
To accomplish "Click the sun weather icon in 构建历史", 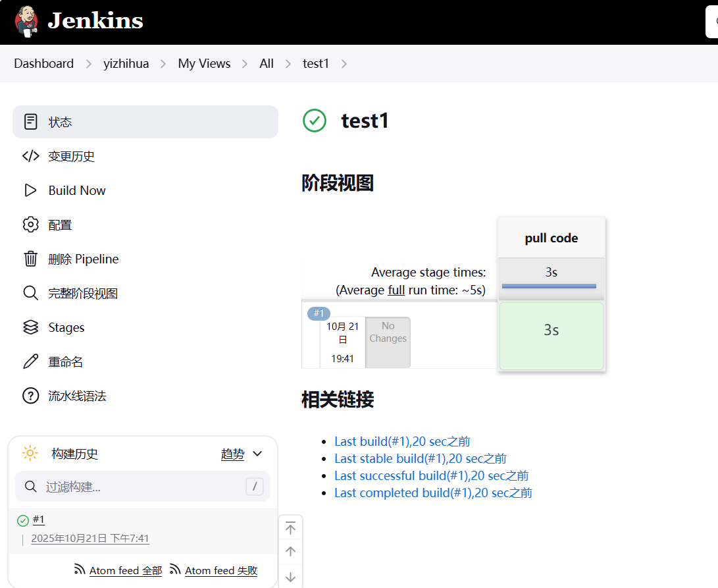I will click(x=30, y=453).
